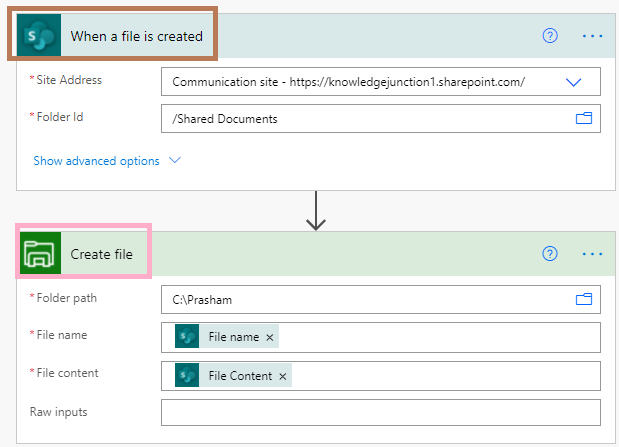Click the File name input field
Screen dimensions: 619x447
381,337
